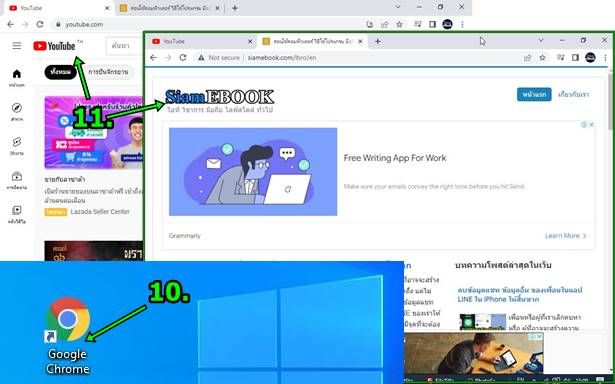Open Lazada Seller Center channel link

(100, 212)
